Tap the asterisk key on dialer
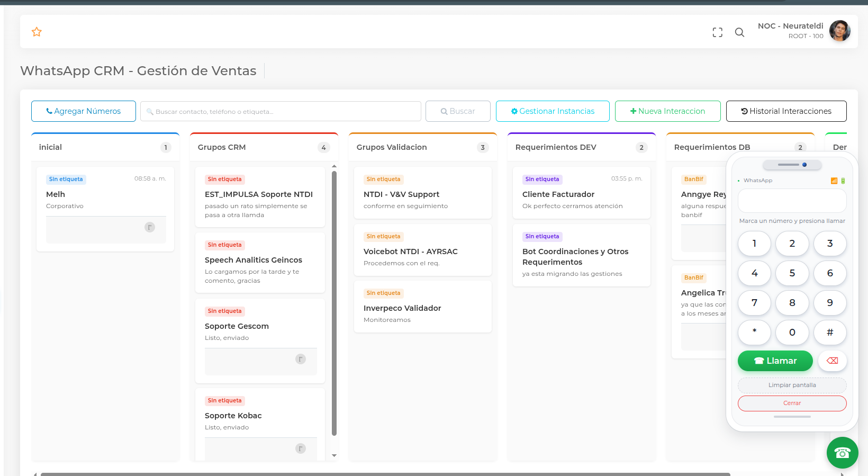 755,333
